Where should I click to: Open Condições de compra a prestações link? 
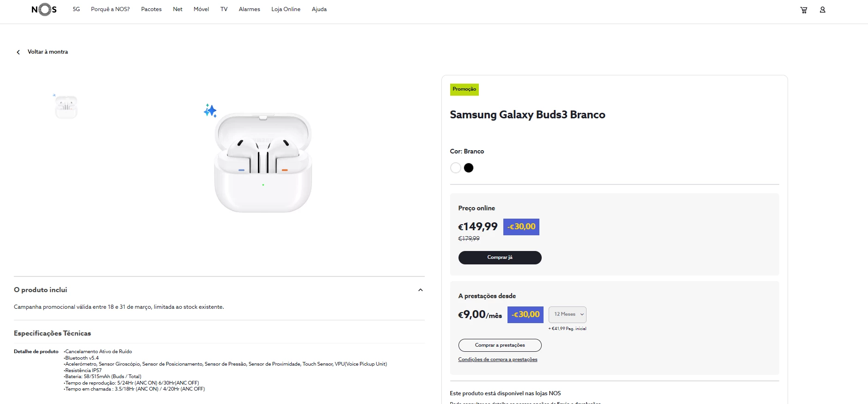(498, 360)
